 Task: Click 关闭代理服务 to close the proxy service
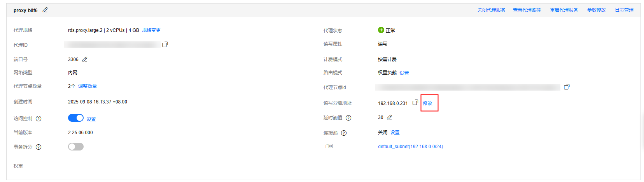pyautogui.click(x=491, y=10)
